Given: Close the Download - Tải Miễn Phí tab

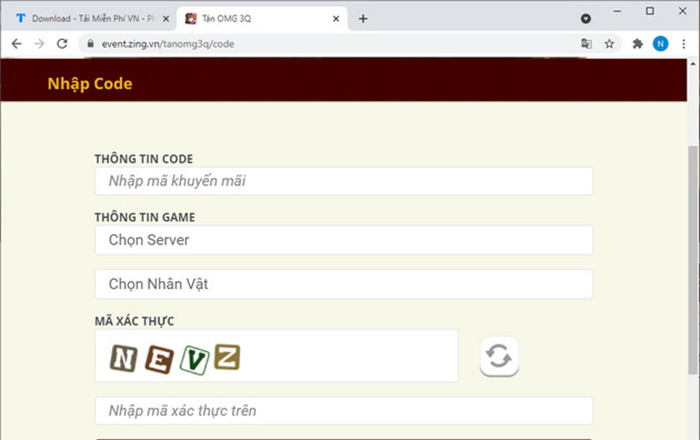Looking at the screenshot, I should tap(166, 19).
